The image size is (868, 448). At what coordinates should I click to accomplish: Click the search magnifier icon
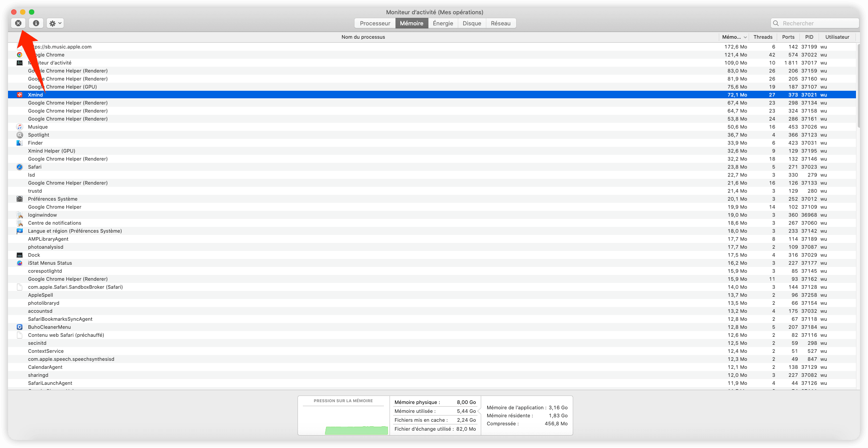[776, 23]
